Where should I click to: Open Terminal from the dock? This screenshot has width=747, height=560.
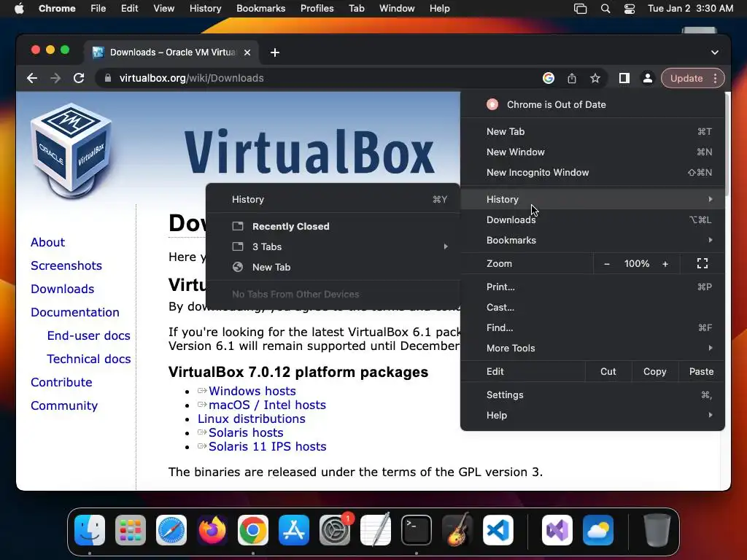pos(417,530)
